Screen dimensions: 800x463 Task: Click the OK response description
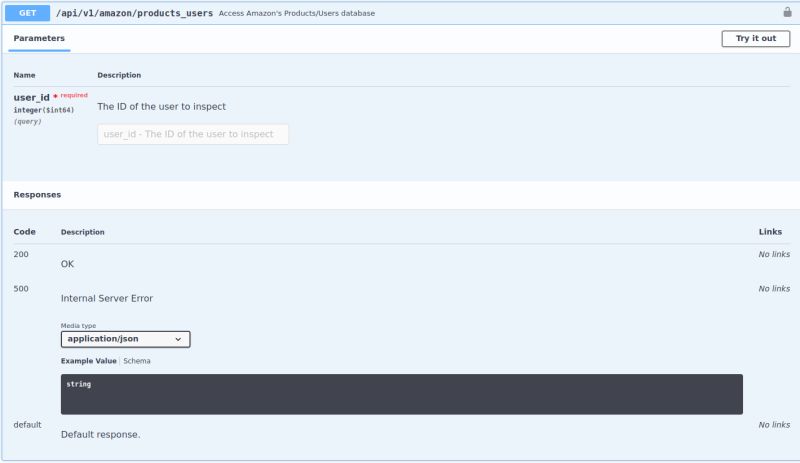67,264
